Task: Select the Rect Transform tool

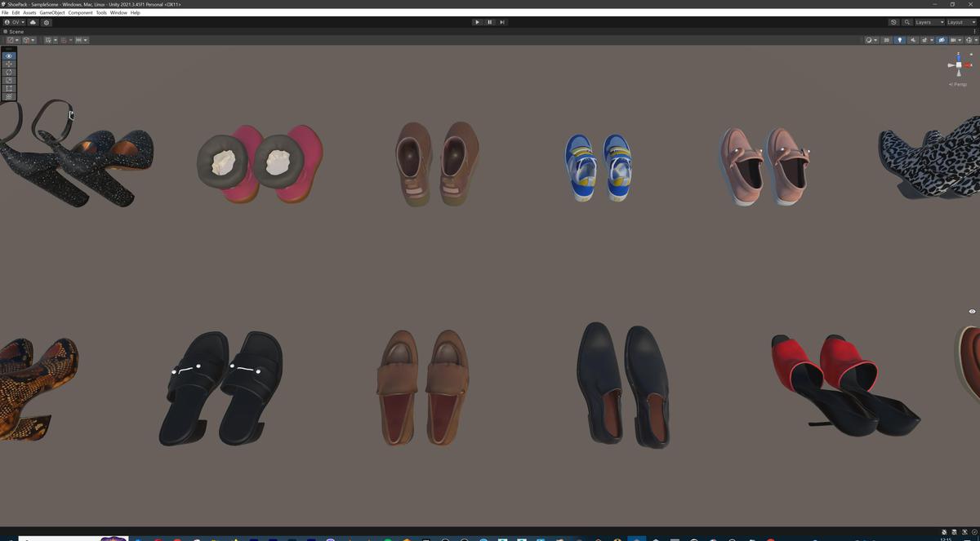Action: 8,88
